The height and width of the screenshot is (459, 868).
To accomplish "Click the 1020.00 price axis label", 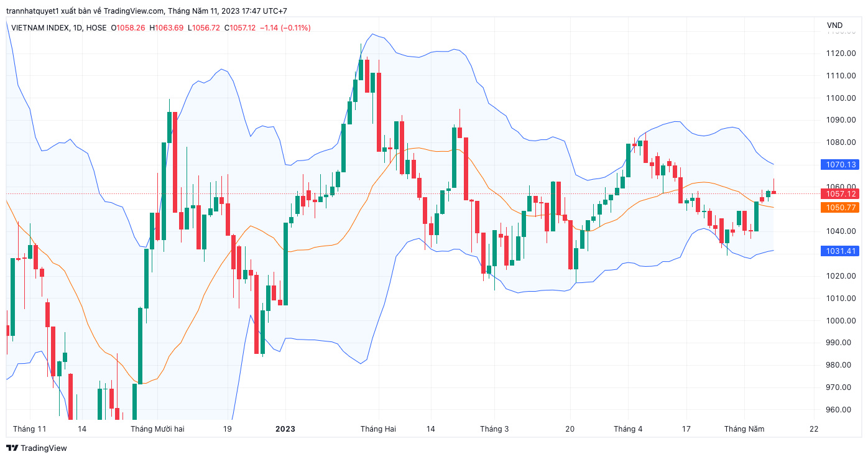I will pos(841,276).
